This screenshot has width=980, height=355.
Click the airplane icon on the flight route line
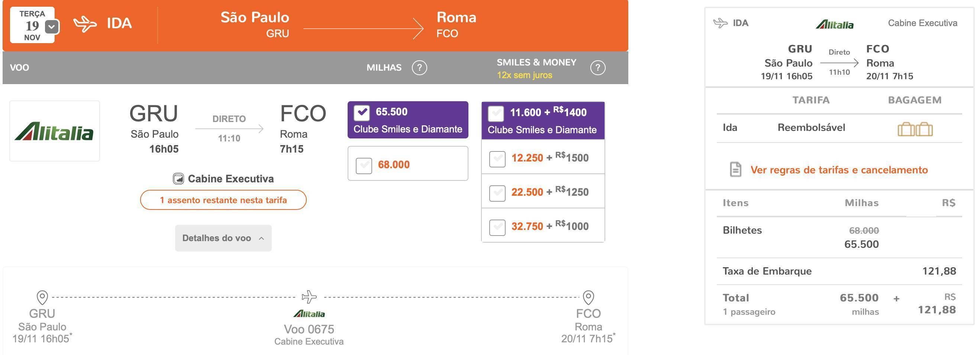tap(309, 296)
